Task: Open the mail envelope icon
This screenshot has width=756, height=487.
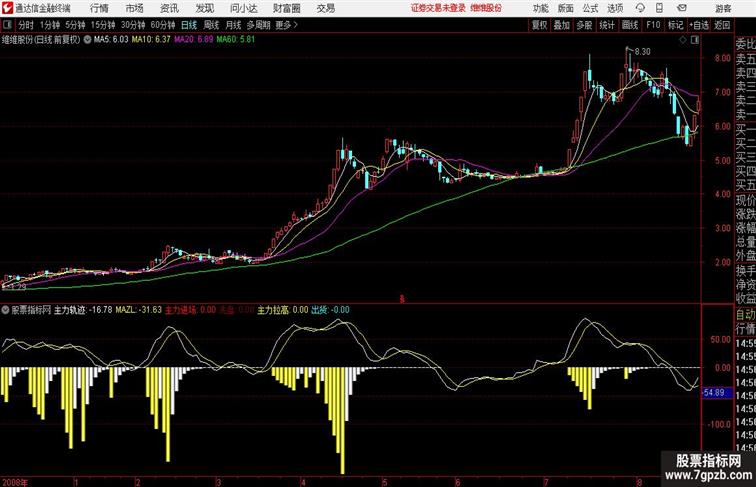Action: [x=681, y=8]
